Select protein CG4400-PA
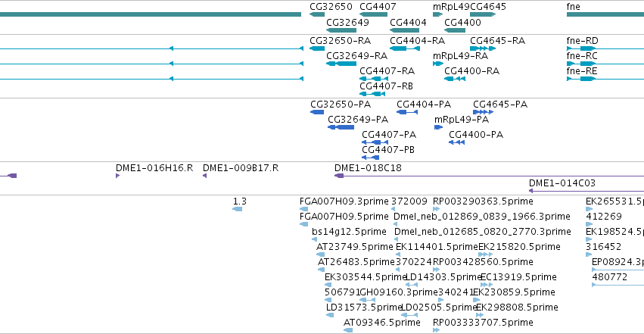The image size is (644, 334). 457,142
